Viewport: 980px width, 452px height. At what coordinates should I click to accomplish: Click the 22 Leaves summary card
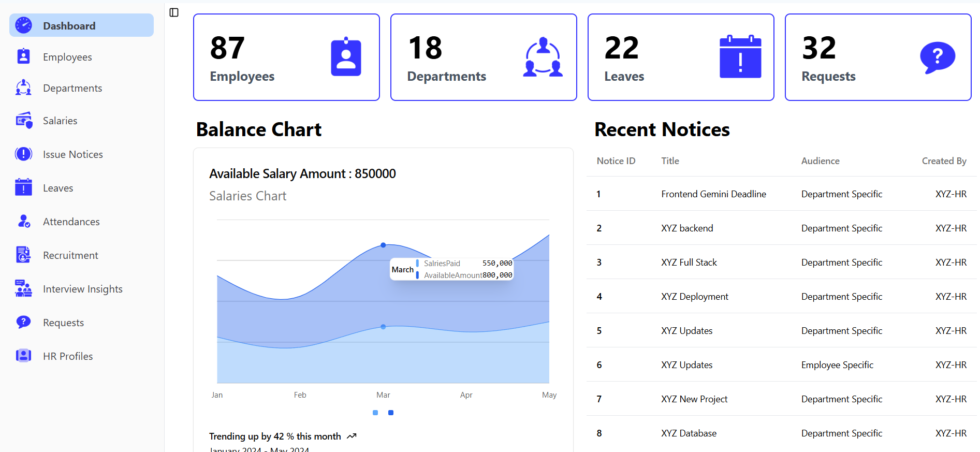pos(681,57)
